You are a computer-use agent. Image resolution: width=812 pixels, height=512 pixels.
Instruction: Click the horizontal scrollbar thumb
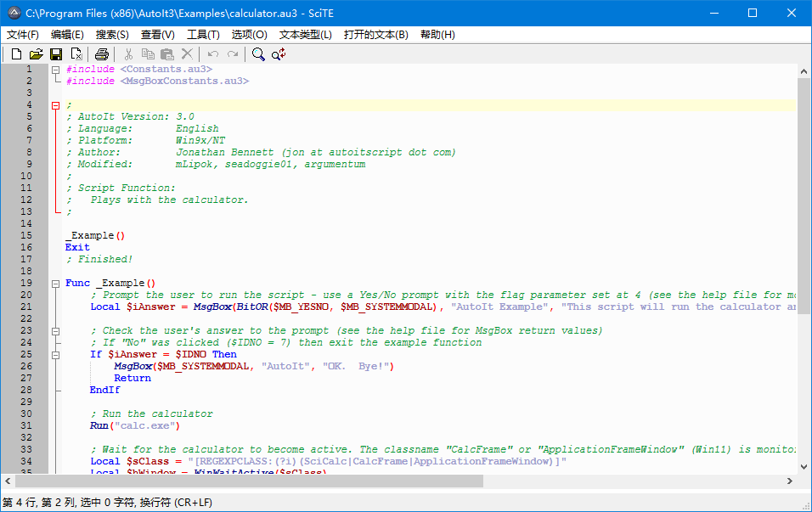point(249,481)
